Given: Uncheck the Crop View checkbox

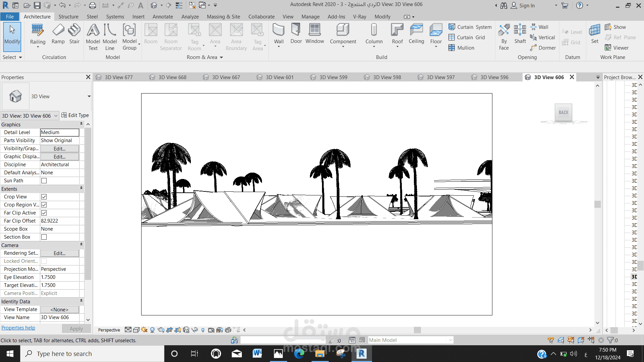Looking at the screenshot, I should coord(44,197).
